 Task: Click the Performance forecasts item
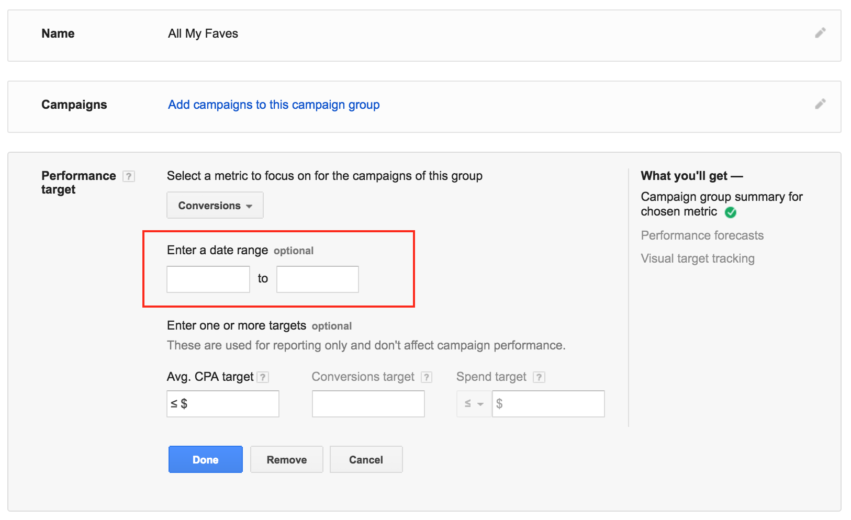702,235
